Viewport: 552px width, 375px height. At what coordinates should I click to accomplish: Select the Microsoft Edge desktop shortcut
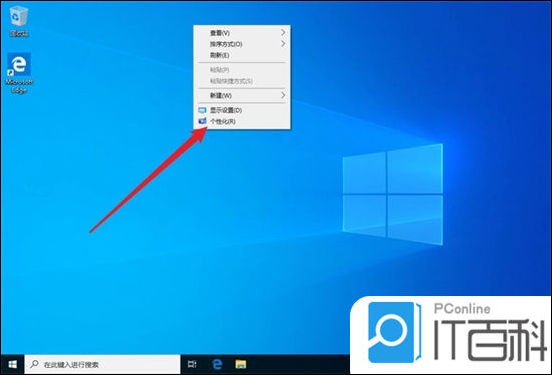tap(19, 73)
